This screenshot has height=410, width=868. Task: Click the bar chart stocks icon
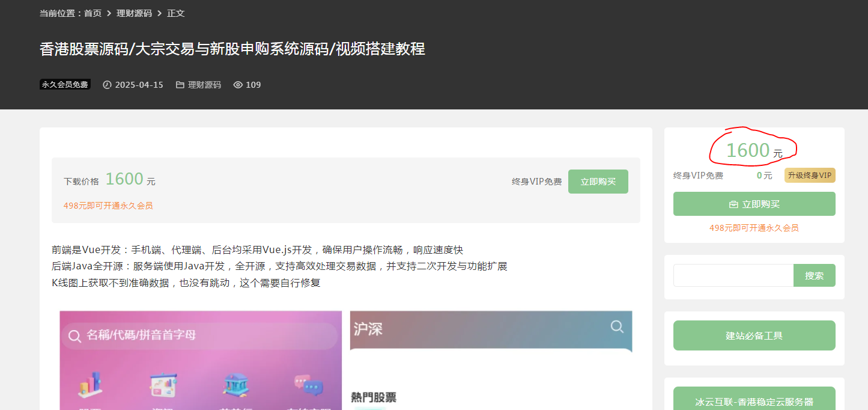click(x=90, y=385)
